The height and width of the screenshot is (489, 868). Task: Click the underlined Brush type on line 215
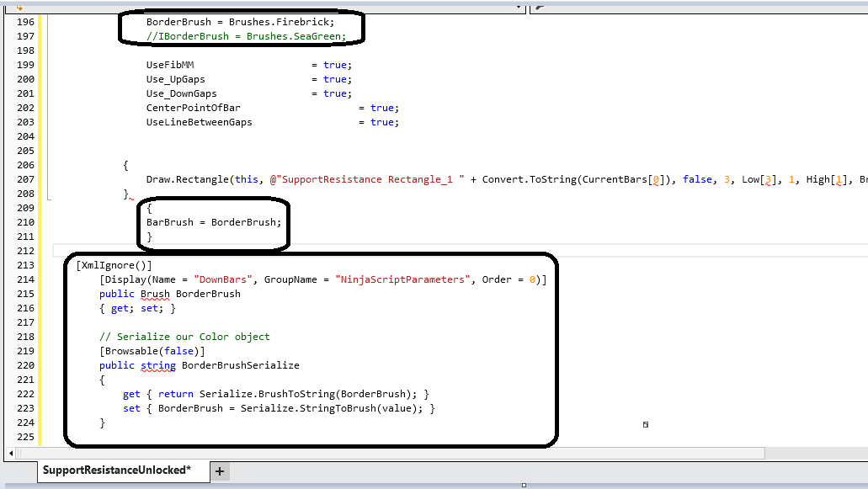point(155,295)
